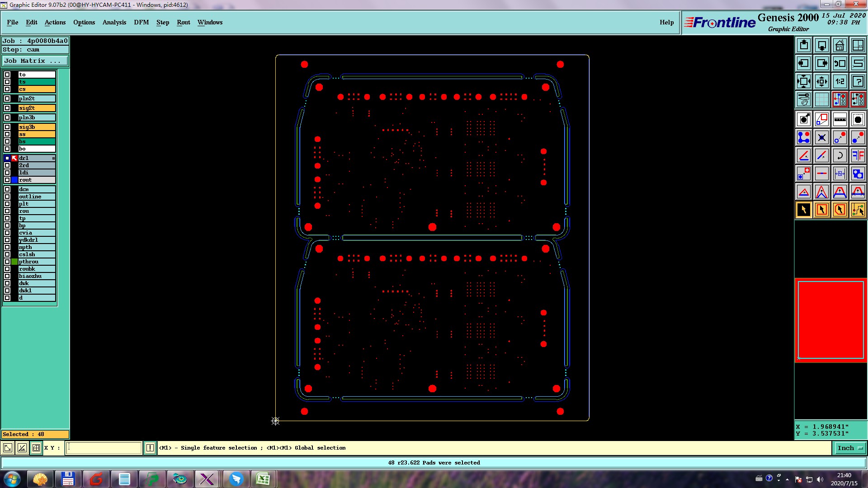Click the XY split window icon

[858, 45]
